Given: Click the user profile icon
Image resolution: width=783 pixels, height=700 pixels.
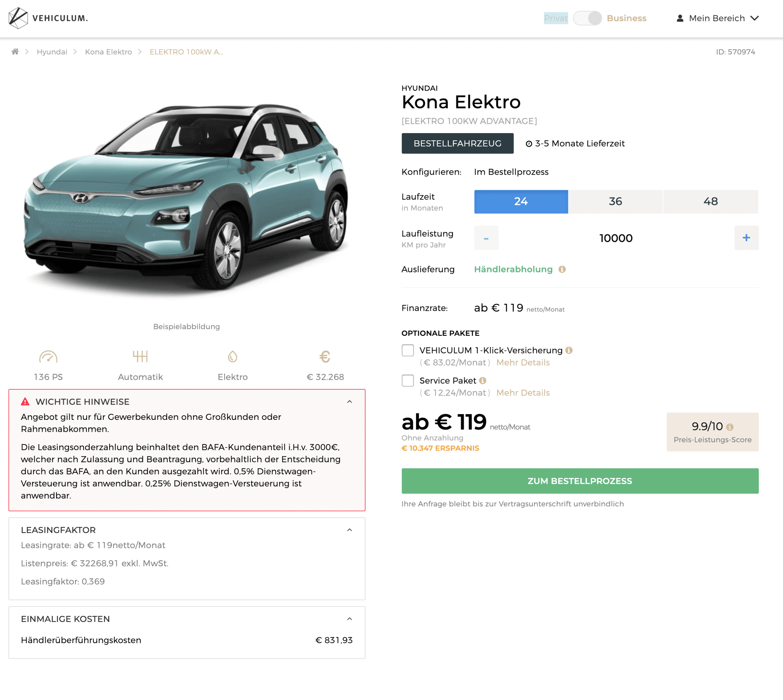Looking at the screenshot, I should [680, 18].
